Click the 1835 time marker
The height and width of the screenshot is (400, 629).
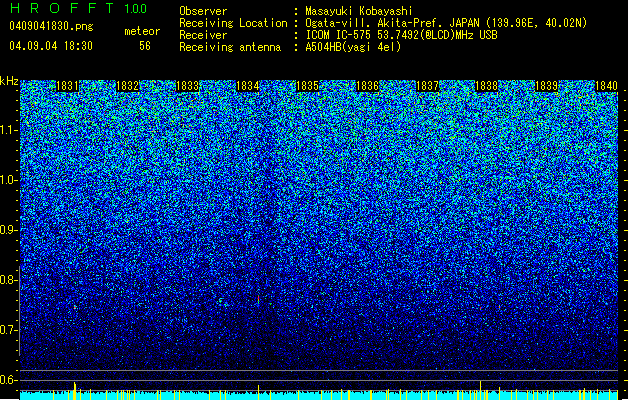pos(307,86)
